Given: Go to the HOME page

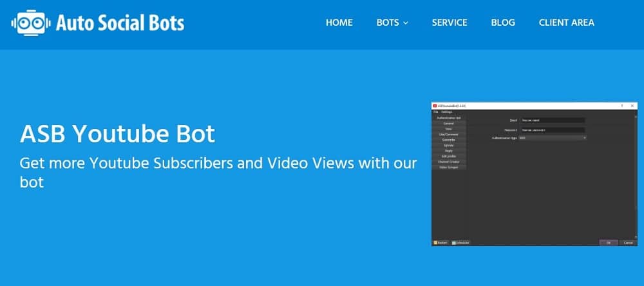Looking at the screenshot, I should click(x=339, y=23).
